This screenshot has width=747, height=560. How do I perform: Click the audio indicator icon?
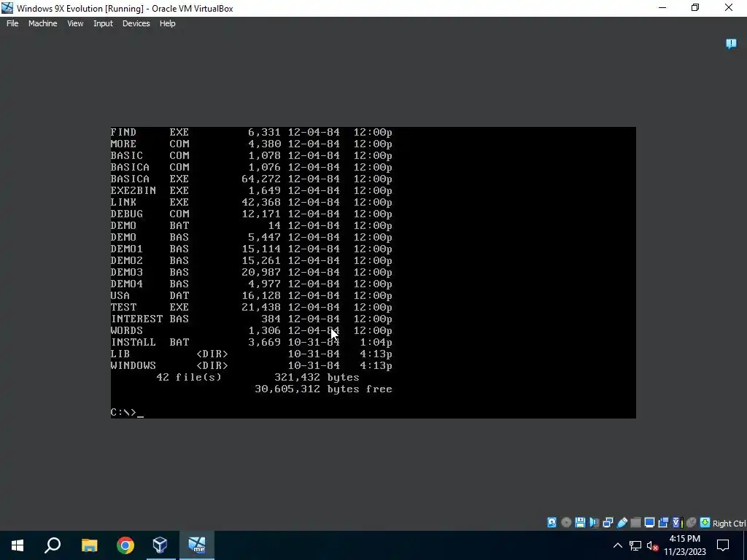[x=594, y=522]
